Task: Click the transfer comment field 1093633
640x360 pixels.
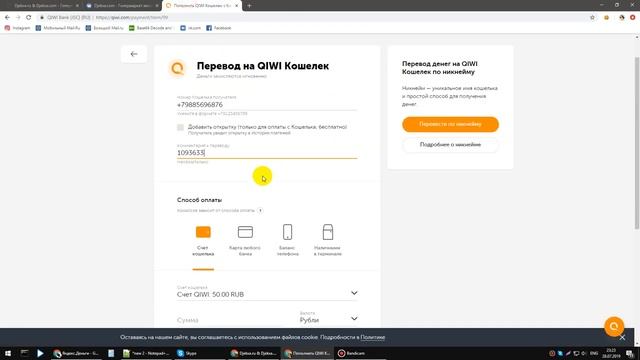Action: (267, 153)
